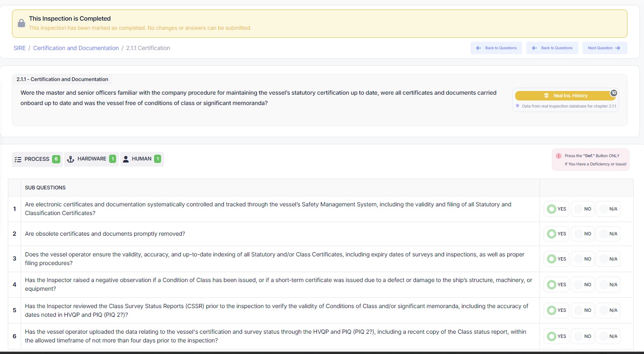
Task: Mark sub question 5 as N/A
Action: point(608,311)
